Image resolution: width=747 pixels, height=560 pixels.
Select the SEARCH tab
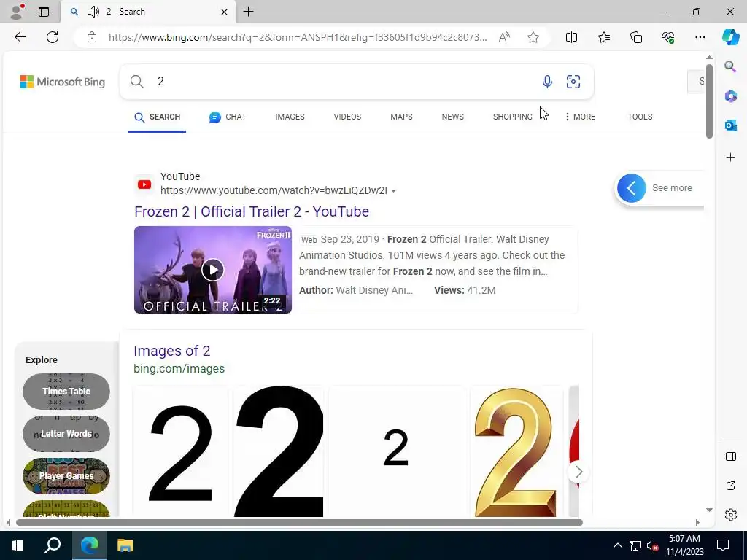pyautogui.click(x=158, y=117)
